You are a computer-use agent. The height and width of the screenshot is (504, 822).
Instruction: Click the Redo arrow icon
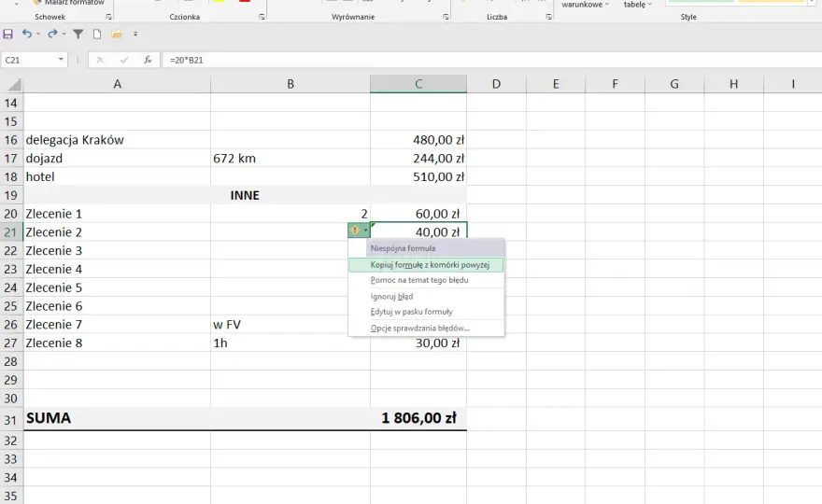(52, 34)
